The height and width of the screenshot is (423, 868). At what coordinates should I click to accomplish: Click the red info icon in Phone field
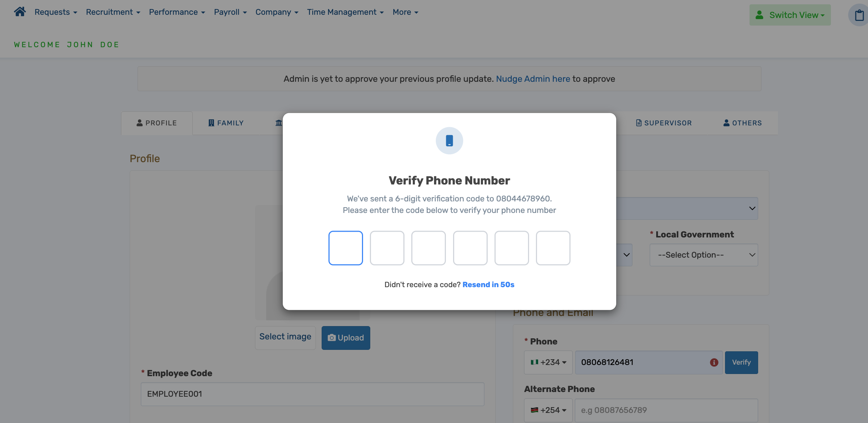click(714, 362)
